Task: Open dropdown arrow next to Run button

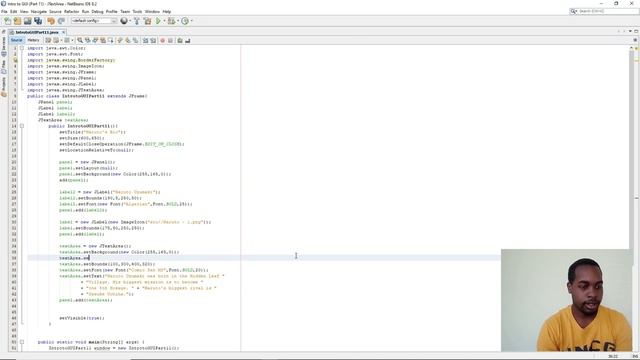Action: [x=164, y=21]
